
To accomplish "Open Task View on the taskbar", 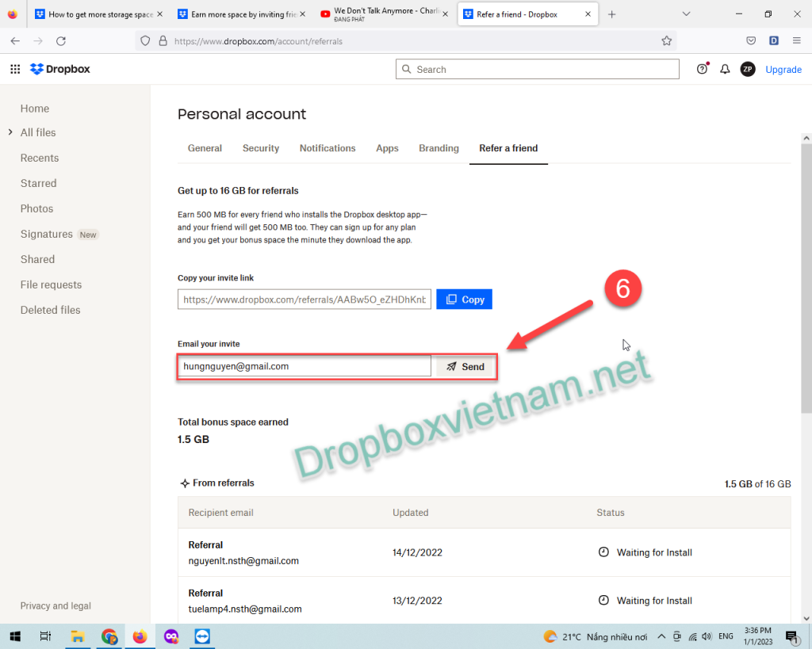I will pyautogui.click(x=45, y=636).
